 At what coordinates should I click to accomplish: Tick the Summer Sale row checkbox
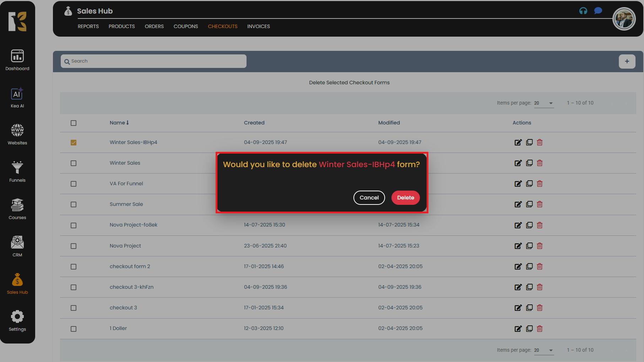coord(74,204)
